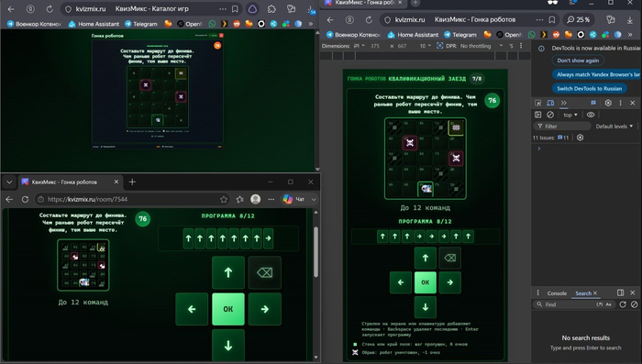This screenshot has height=364, width=642.
Task: Open Home Assistant bookmark in top-left browser
Action: [94, 24]
